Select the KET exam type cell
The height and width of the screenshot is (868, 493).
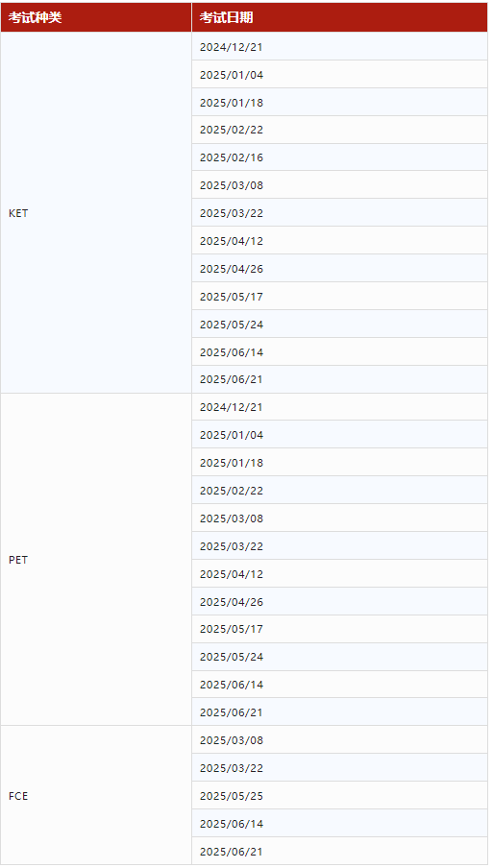(x=96, y=212)
